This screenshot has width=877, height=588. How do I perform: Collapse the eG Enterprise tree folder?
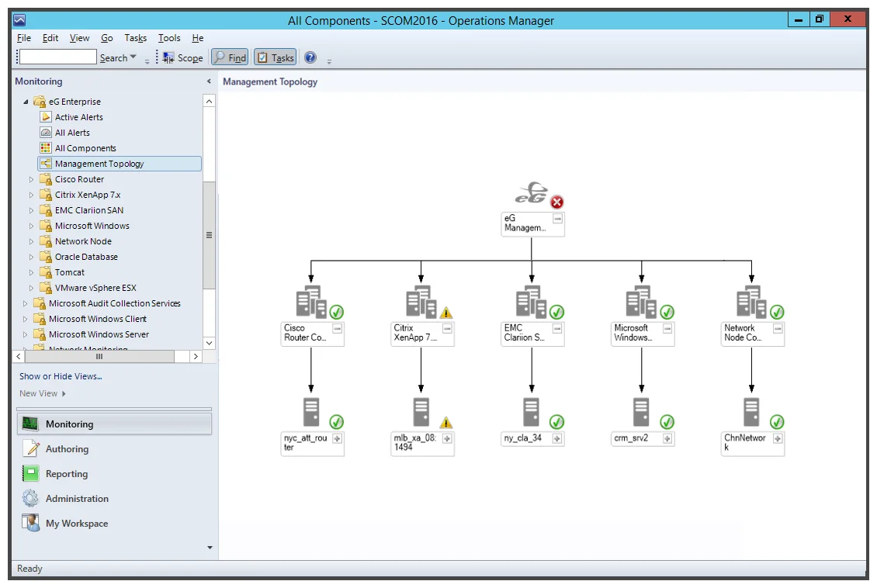[x=26, y=102]
